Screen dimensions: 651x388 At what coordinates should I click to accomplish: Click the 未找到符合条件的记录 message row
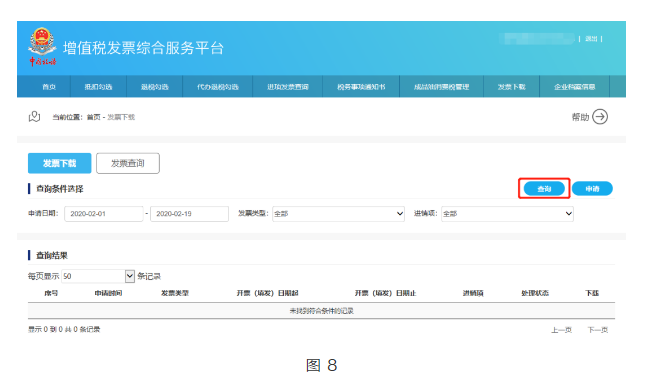click(321, 311)
